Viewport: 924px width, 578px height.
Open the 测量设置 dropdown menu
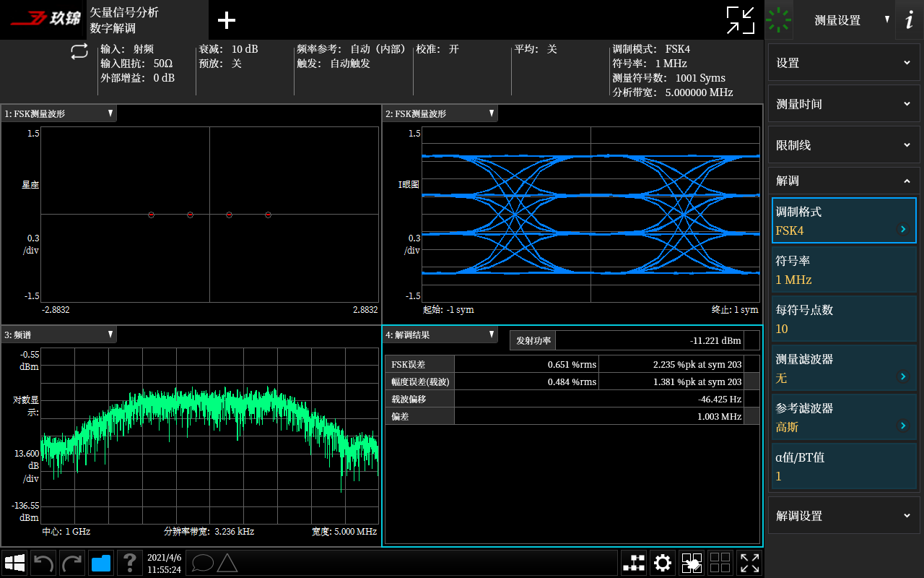[x=845, y=20]
